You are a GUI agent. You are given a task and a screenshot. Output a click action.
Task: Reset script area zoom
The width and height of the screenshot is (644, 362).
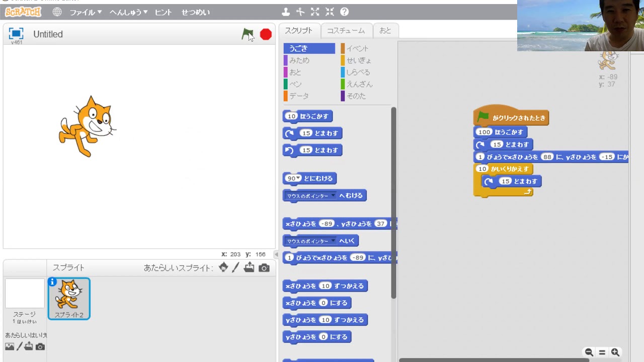[602, 352]
